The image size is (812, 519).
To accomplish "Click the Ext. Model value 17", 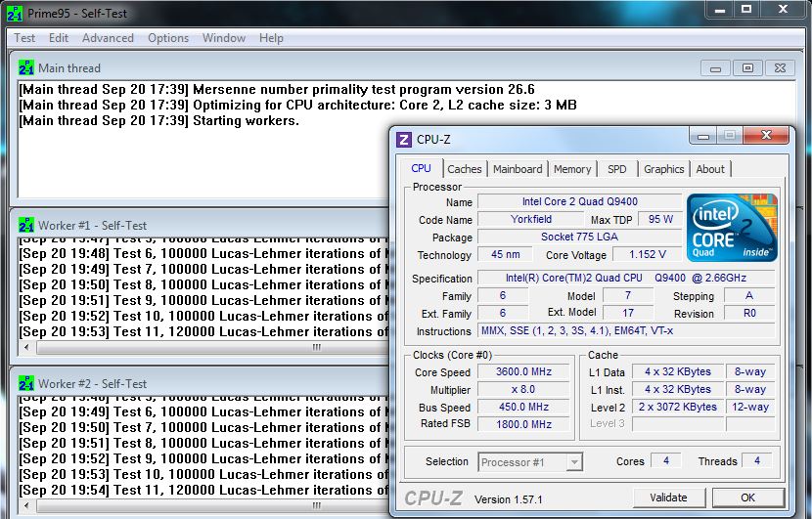I will point(628,313).
